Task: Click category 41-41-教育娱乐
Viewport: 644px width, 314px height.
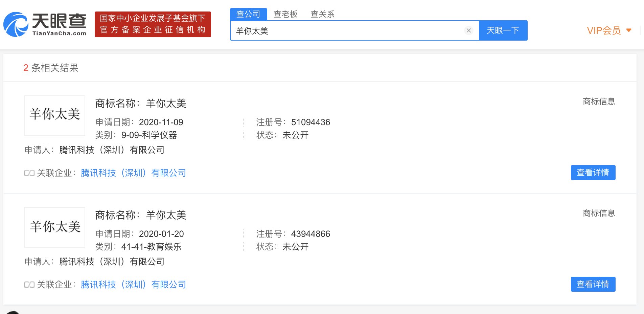Action: point(152,247)
